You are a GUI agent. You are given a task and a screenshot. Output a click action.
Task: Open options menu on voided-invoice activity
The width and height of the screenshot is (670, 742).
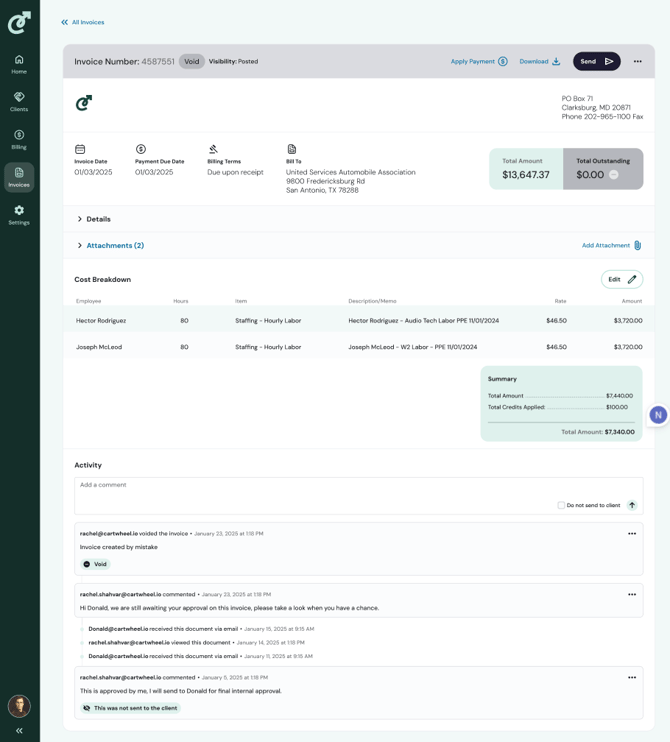[632, 534]
